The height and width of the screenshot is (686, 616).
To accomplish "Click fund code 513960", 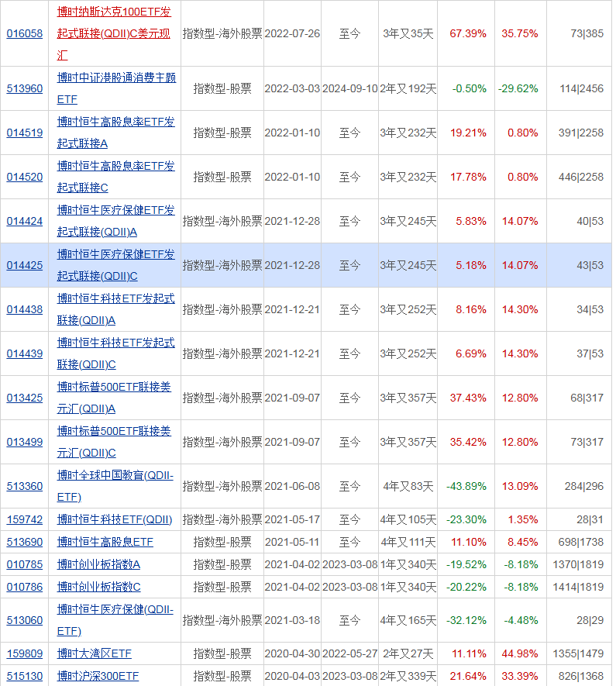I will coord(25,89).
